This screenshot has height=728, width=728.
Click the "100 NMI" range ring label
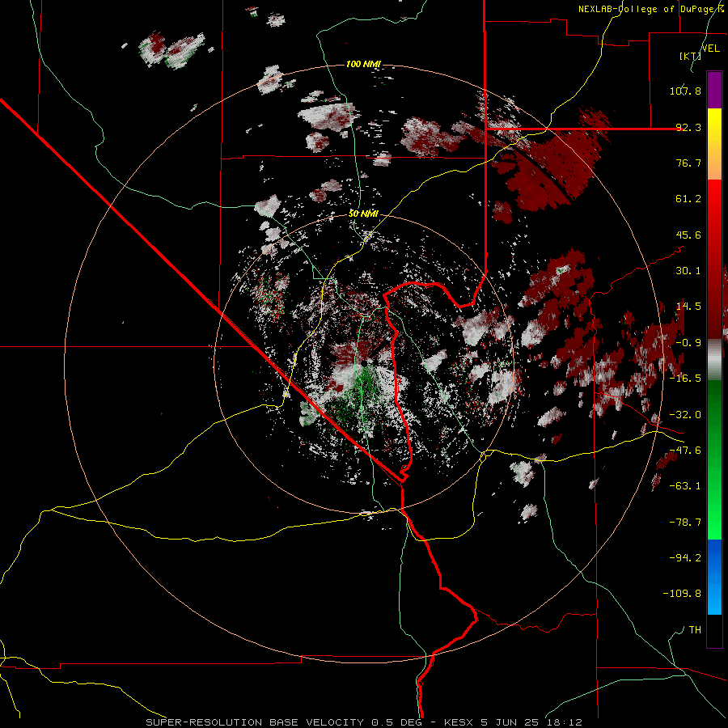[363, 64]
